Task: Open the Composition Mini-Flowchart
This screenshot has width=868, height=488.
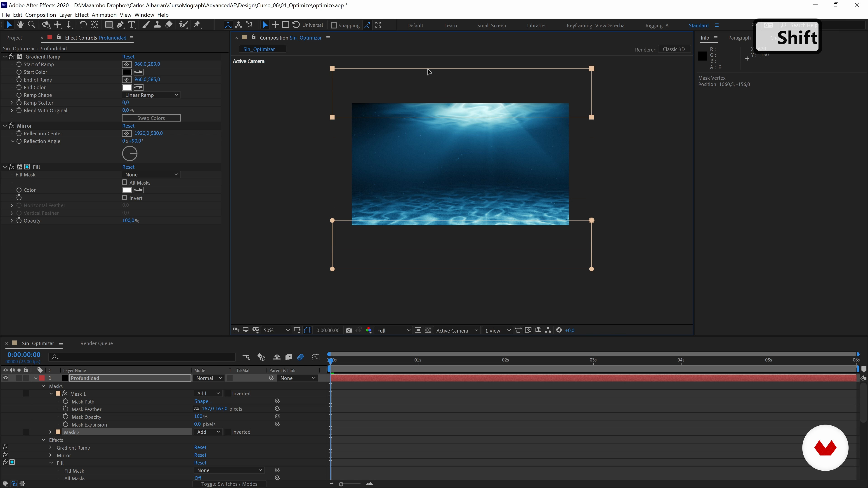Action: tap(246, 357)
